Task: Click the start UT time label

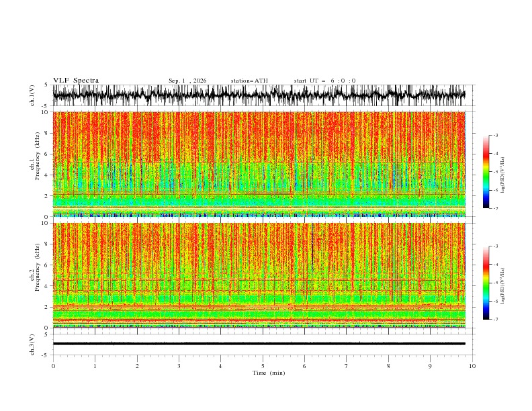Action: pos(324,81)
